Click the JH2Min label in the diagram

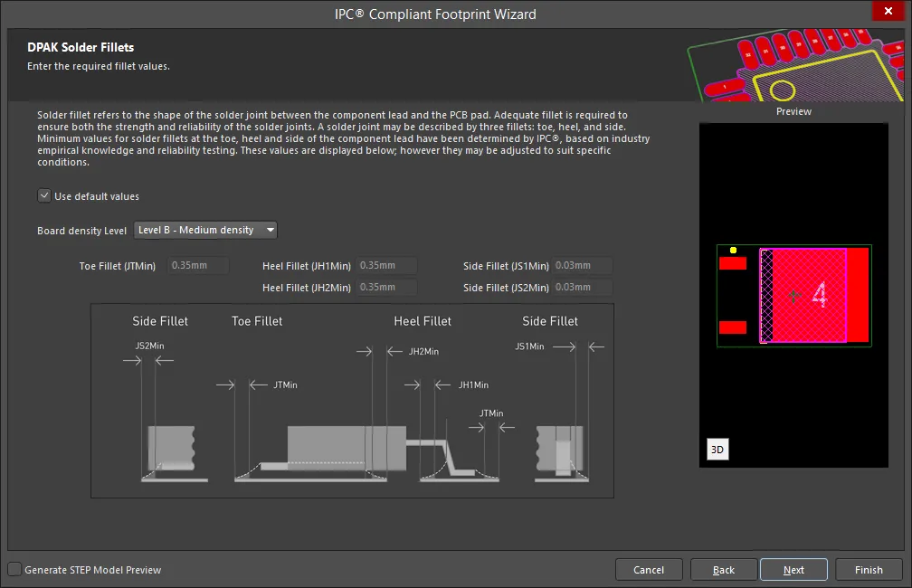[x=423, y=352]
